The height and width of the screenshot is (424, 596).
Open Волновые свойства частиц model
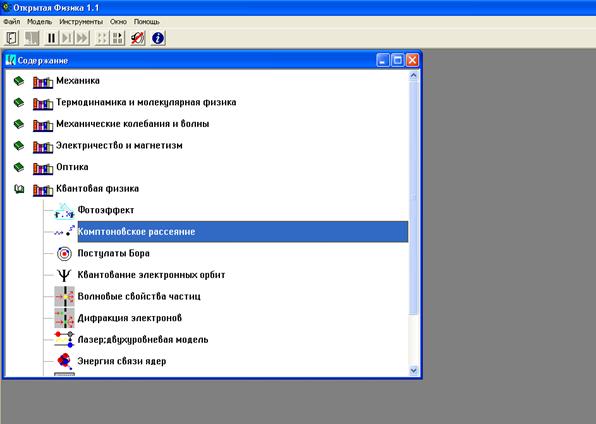[139, 296]
